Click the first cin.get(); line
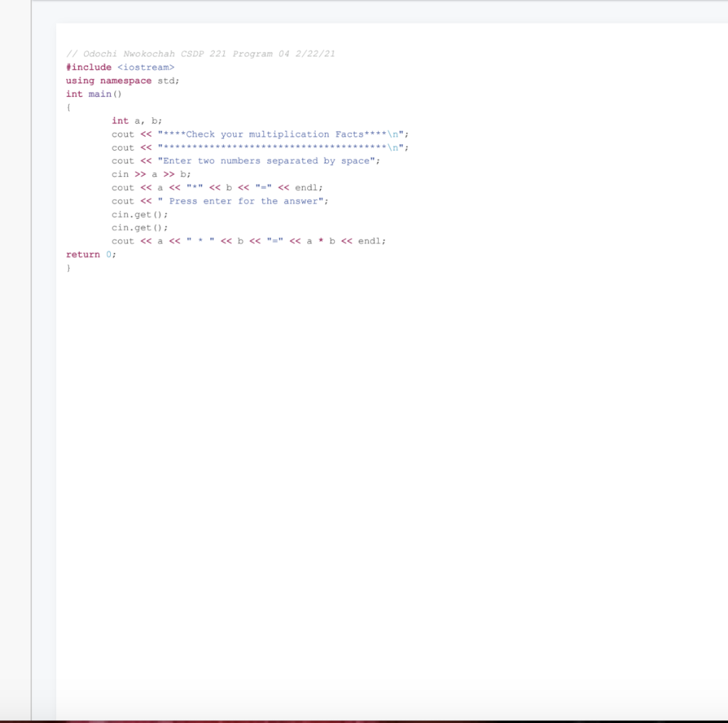This screenshot has width=728, height=723. tap(140, 215)
